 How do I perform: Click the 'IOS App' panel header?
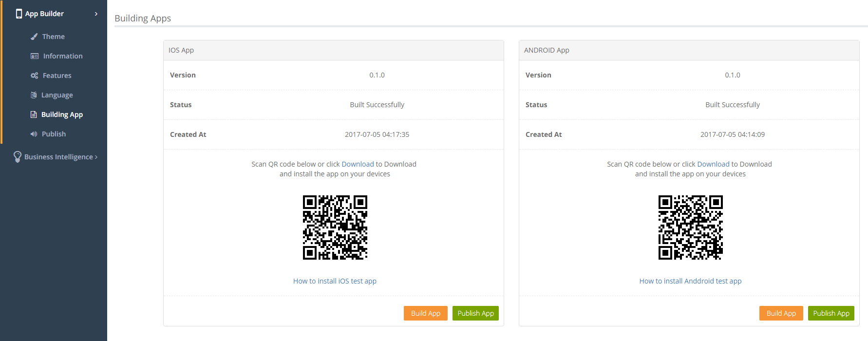click(334, 50)
